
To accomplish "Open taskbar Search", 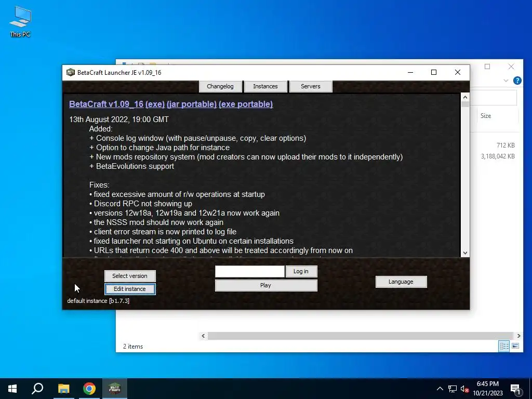I will coord(37,389).
